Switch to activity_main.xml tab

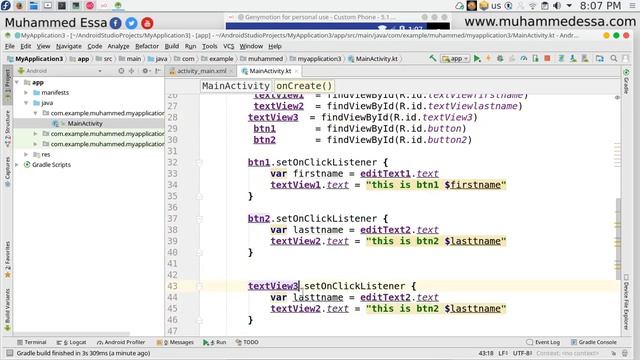click(201, 71)
